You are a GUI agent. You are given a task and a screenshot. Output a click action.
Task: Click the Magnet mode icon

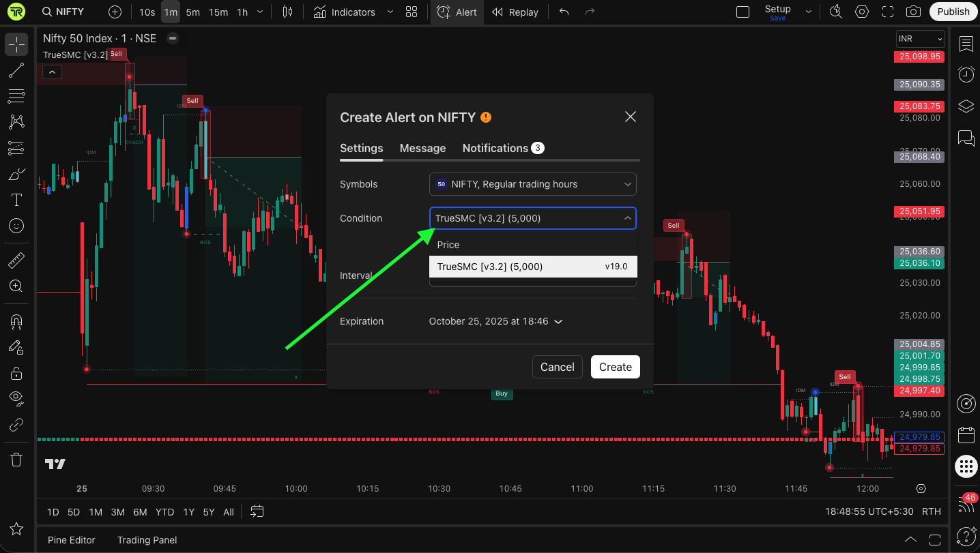[x=16, y=321]
